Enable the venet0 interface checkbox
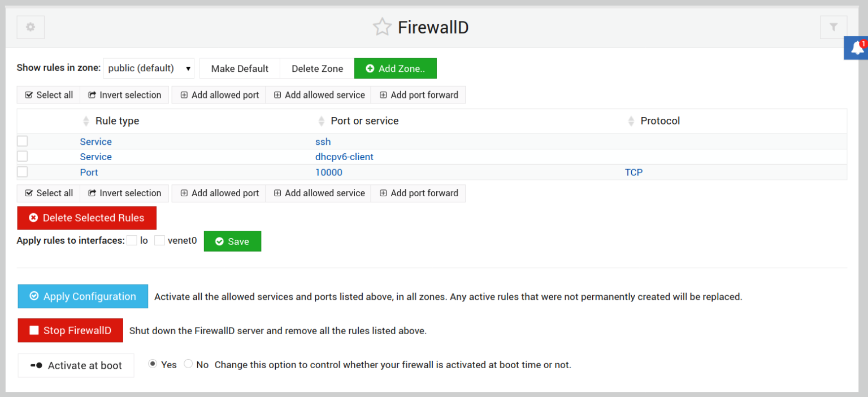 [159, 240]
